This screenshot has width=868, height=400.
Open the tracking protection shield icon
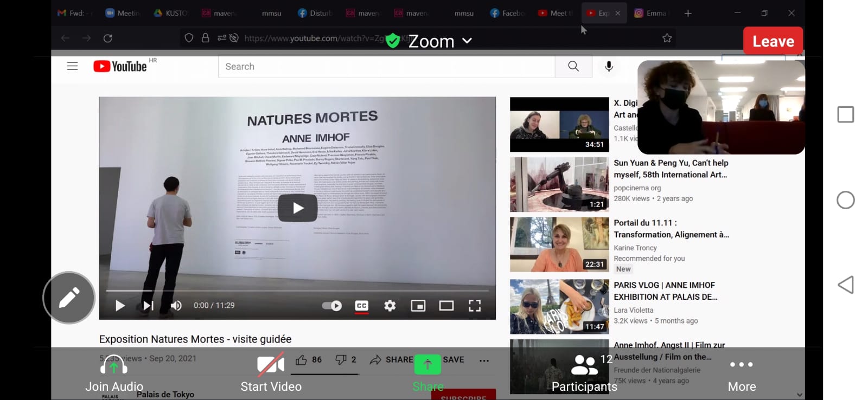[x=189, y=38]
